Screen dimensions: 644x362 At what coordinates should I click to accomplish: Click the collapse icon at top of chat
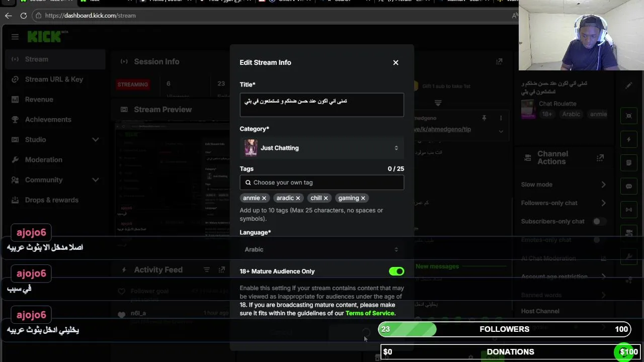click(438, 103)
